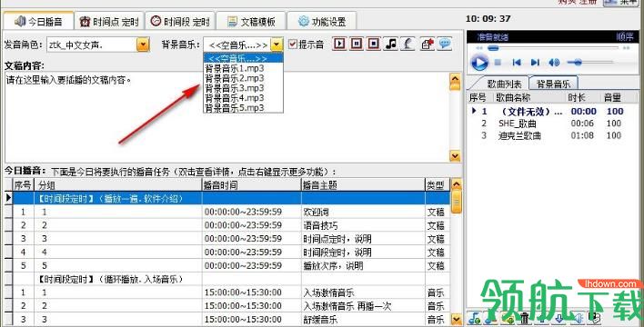
Task: Click the 类型 column header
Action: [438, 185]
